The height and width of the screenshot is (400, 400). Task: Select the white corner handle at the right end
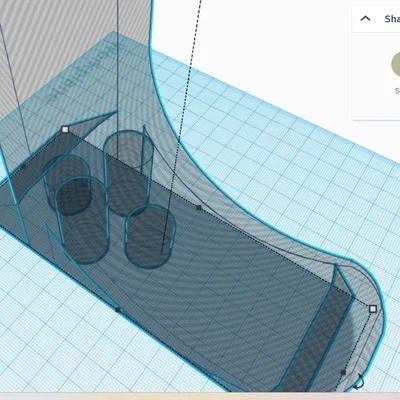click(373, 309)
